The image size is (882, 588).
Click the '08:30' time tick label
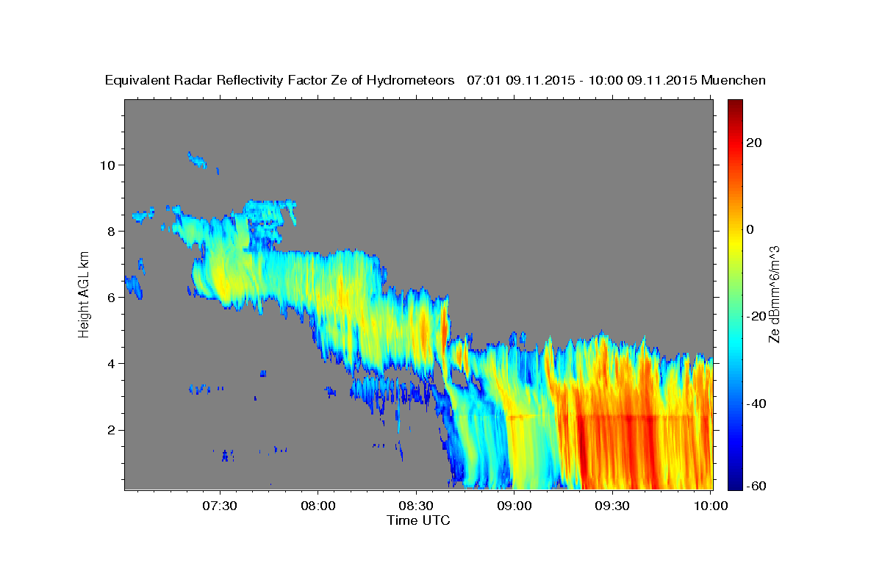pyautogui.click(x=417, y=506)
